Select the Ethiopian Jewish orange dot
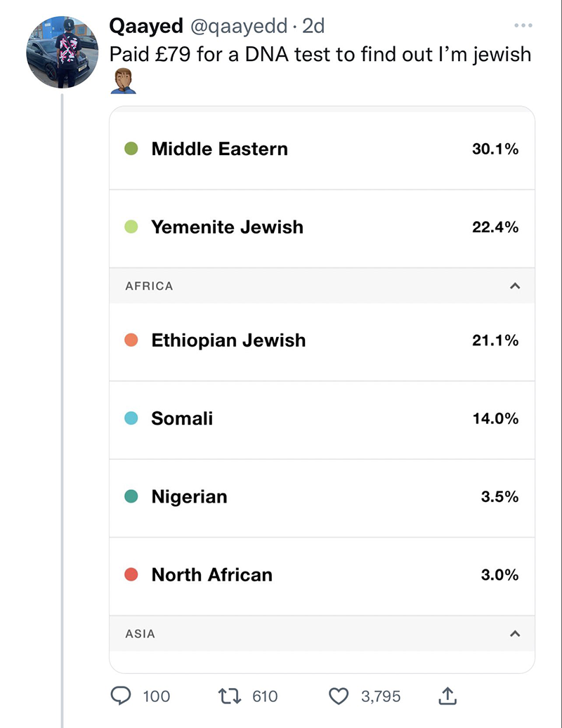 point(131,340)
